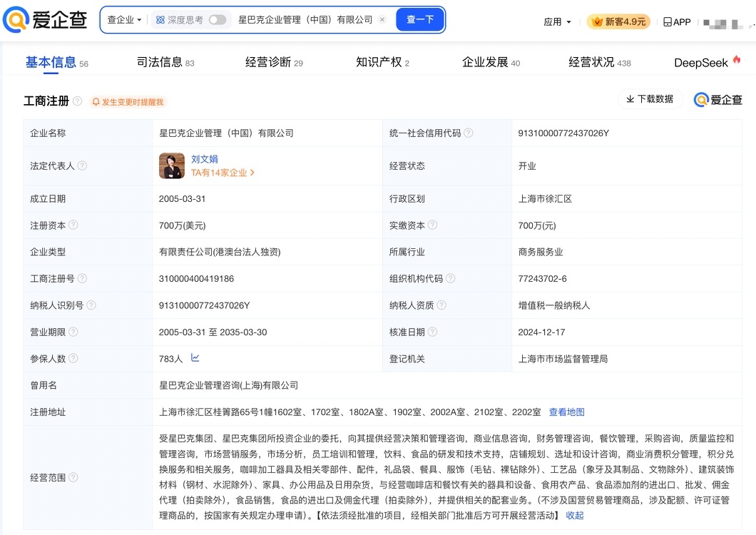
Task: Open the DeepSeek tab
Action: pos(707,63)
